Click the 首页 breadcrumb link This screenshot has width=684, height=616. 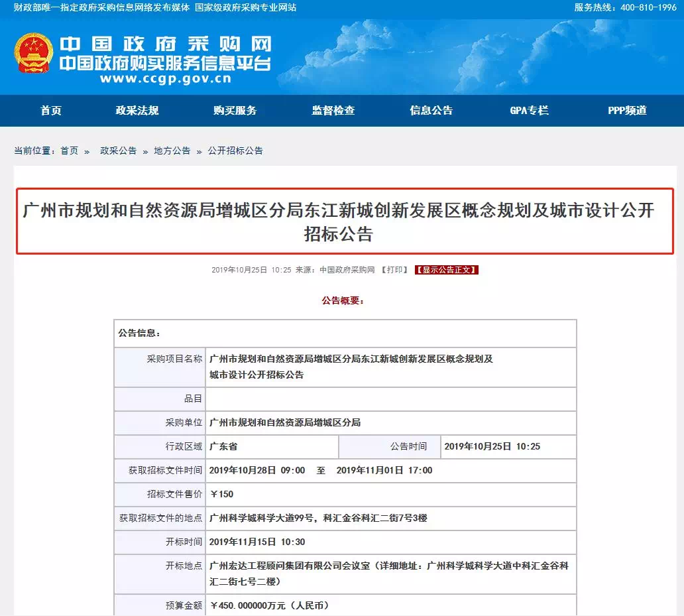pyautogui.click(x=69, y=151)
